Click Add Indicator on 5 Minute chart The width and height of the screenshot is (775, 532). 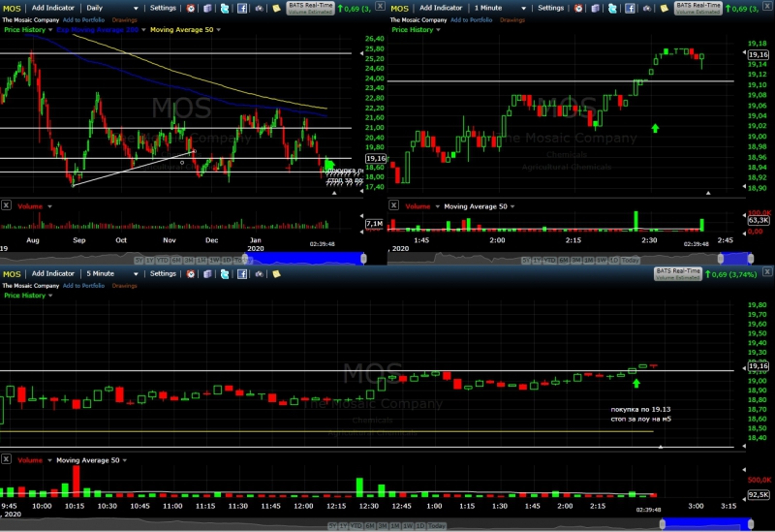[x=53, y=273]
